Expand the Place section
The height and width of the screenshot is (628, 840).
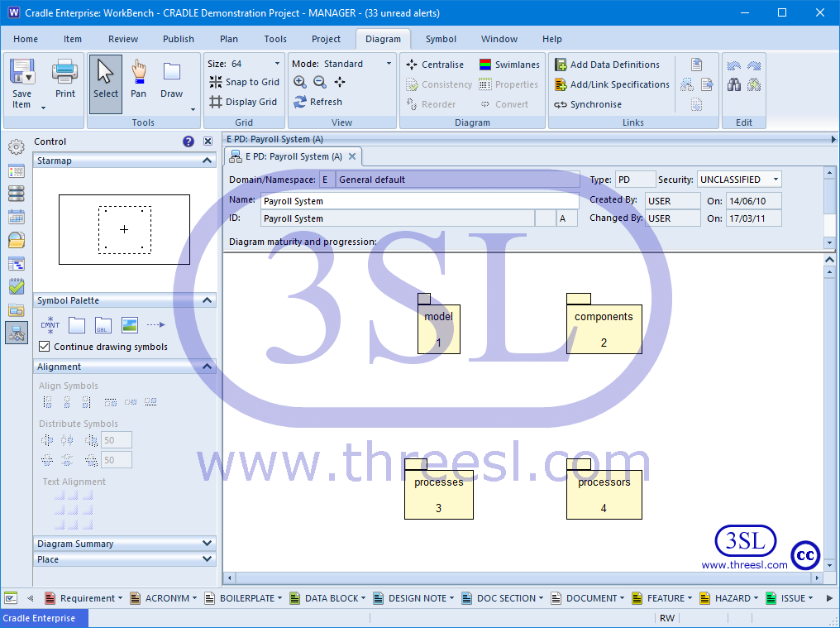[x=207, y=558]
